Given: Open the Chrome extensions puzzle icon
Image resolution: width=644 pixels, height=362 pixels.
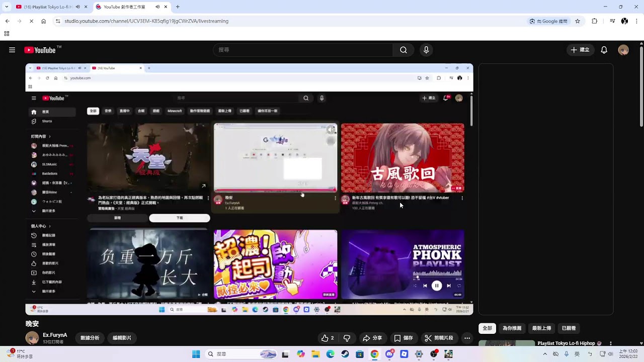Looking at the screenshot, I should pos(595,21).
